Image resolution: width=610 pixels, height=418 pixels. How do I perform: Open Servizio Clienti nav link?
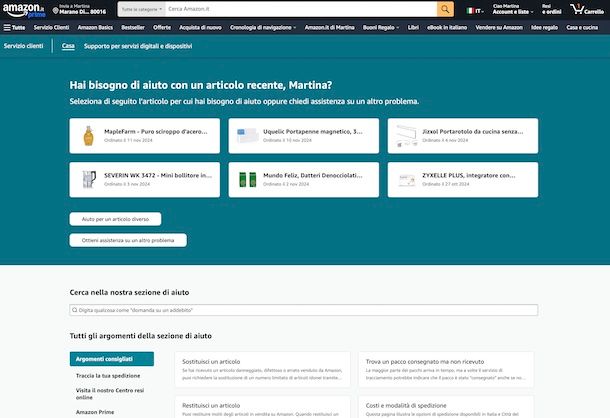[x=51, y=28]
